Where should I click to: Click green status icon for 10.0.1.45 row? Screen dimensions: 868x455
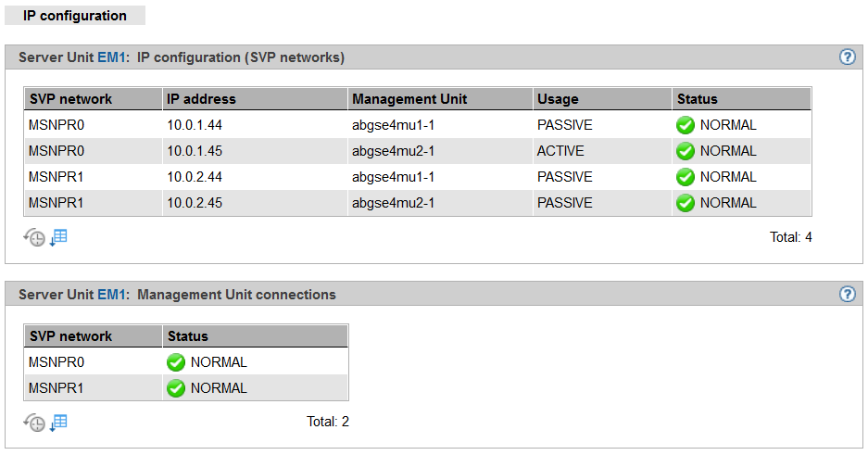click(x=686, y=151)
